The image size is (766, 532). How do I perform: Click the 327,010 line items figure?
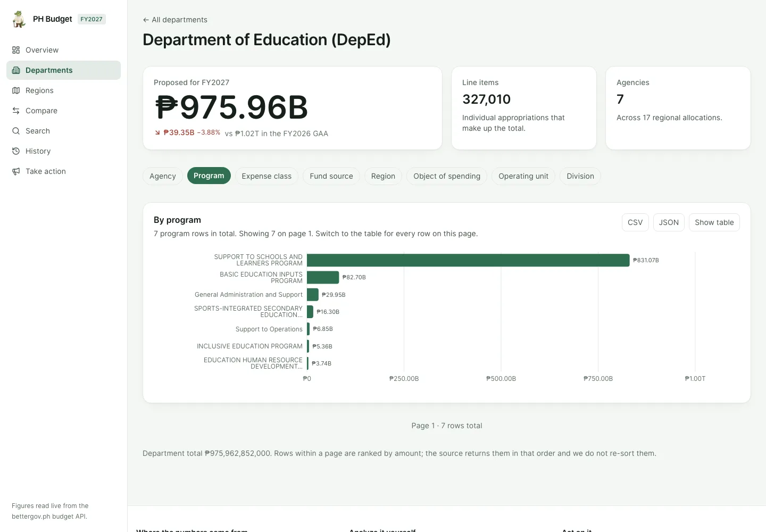point(487,99)
